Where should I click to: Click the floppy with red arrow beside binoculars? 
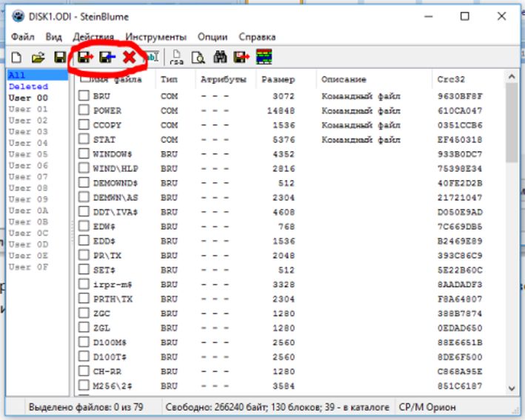(x=241, y=57)
